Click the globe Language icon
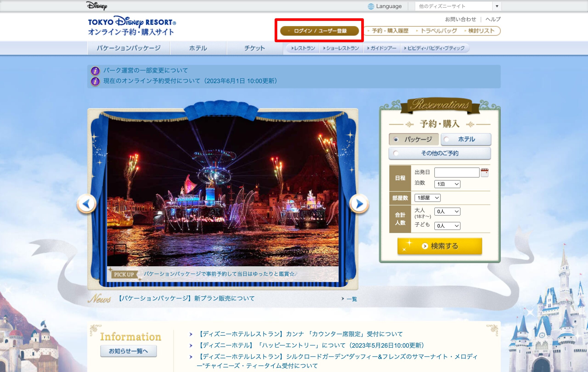Image resolution: width=588 pixels, height=372 pixels. coord(371,6)
